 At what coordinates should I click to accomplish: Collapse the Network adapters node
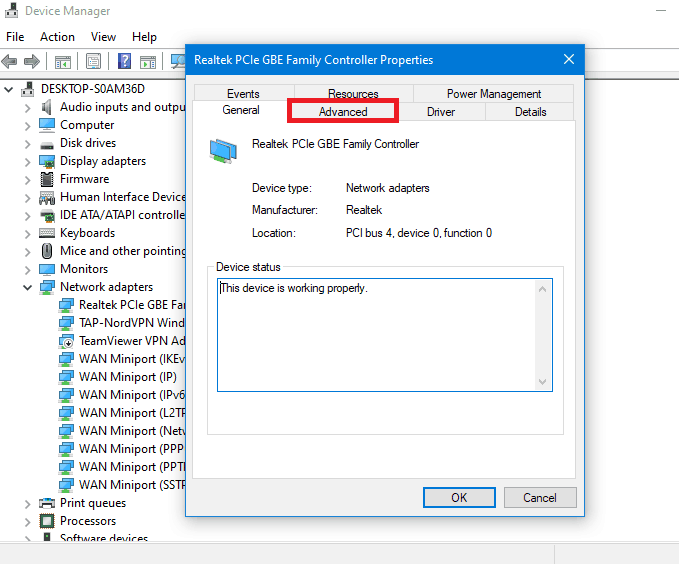click(x=28, y=288)
